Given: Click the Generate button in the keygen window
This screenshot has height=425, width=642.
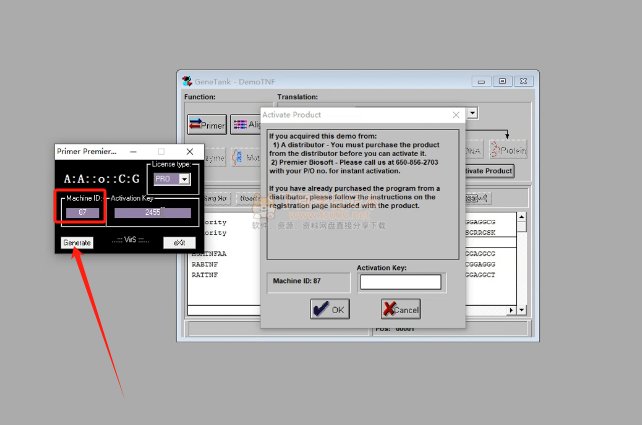Looking at the screenshot, I should coord(77,243).
